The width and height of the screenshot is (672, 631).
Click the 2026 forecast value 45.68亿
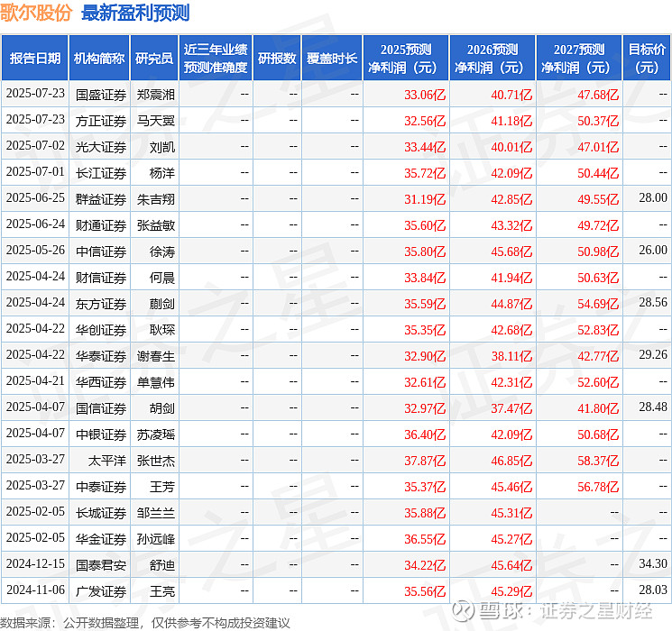click(x=511, y=251)
